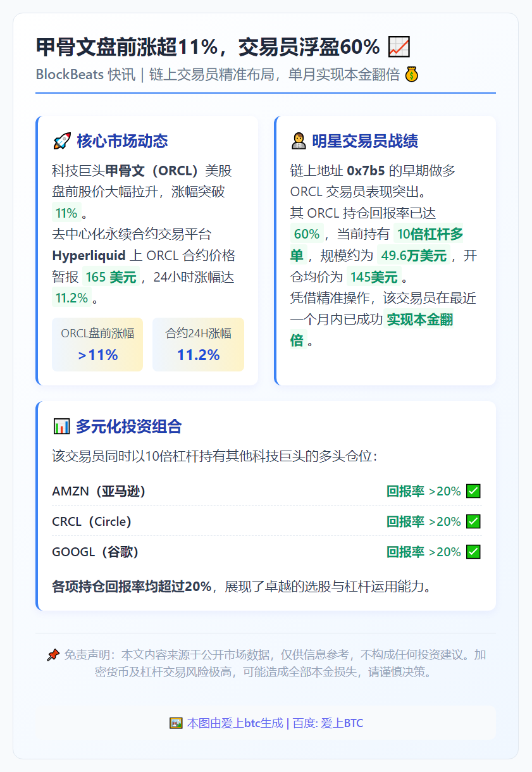Screen dimensions: 532x772
Task: Click the green checkmark in the GOOGL row
Action: [x=473, y=552]
